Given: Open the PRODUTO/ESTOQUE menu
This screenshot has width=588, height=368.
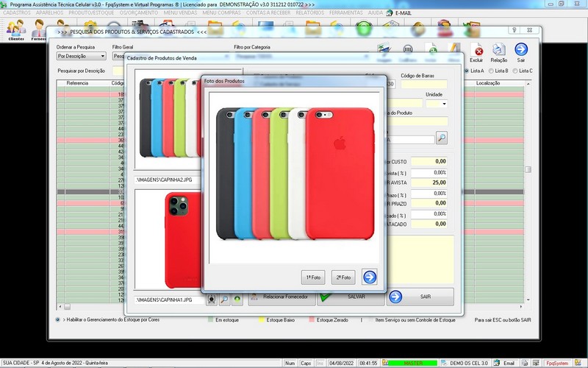Looking at the screenshot, I should [x=91, y=13].
